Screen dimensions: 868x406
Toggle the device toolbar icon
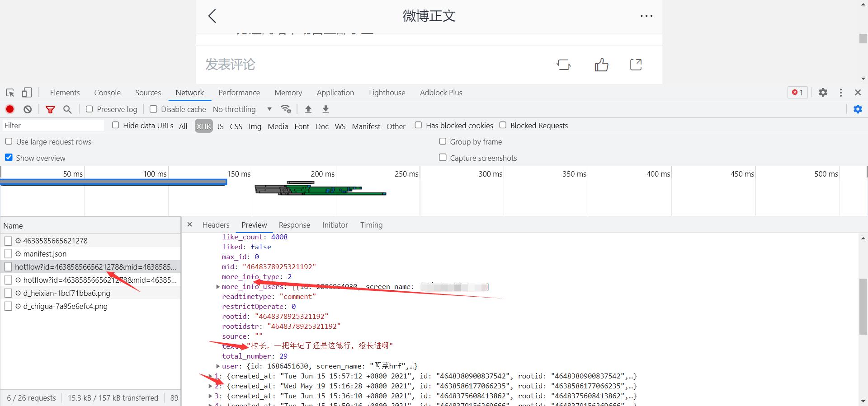click(x=27, y=93)
